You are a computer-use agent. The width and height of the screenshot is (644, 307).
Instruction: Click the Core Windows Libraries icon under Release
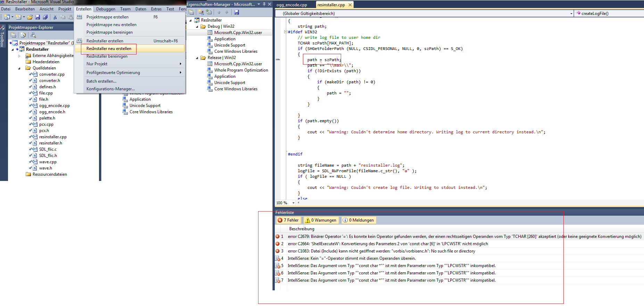210,89
